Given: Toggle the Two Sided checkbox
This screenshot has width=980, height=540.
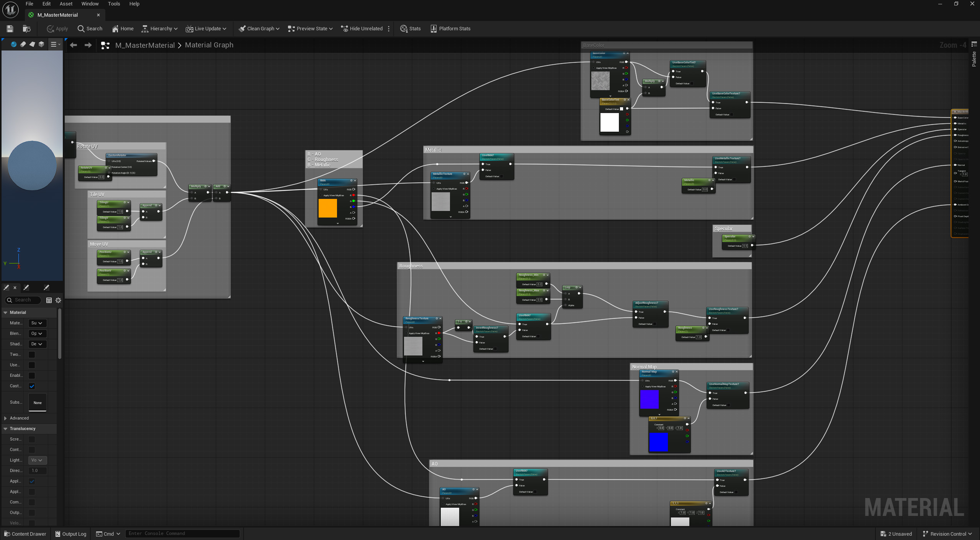Looking at the screenshot, I should (x=32, y=355).
